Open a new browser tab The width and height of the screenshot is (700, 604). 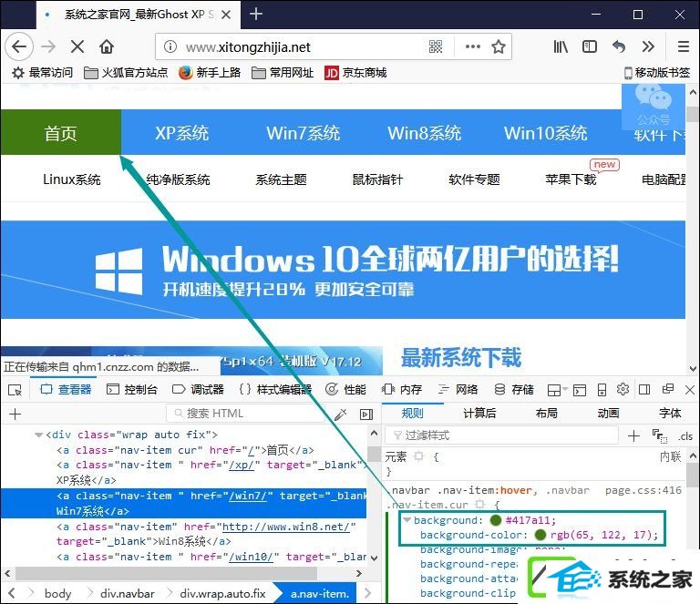[256, 14]
